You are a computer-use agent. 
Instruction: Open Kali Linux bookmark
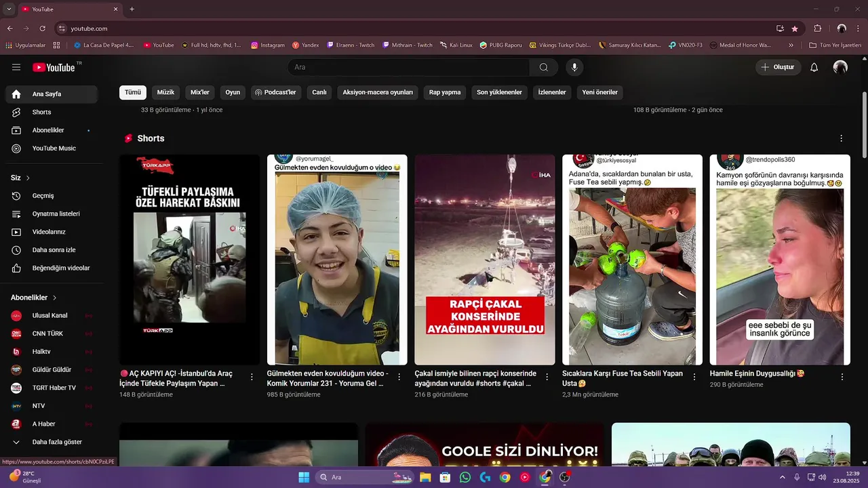tap(456, 45)
